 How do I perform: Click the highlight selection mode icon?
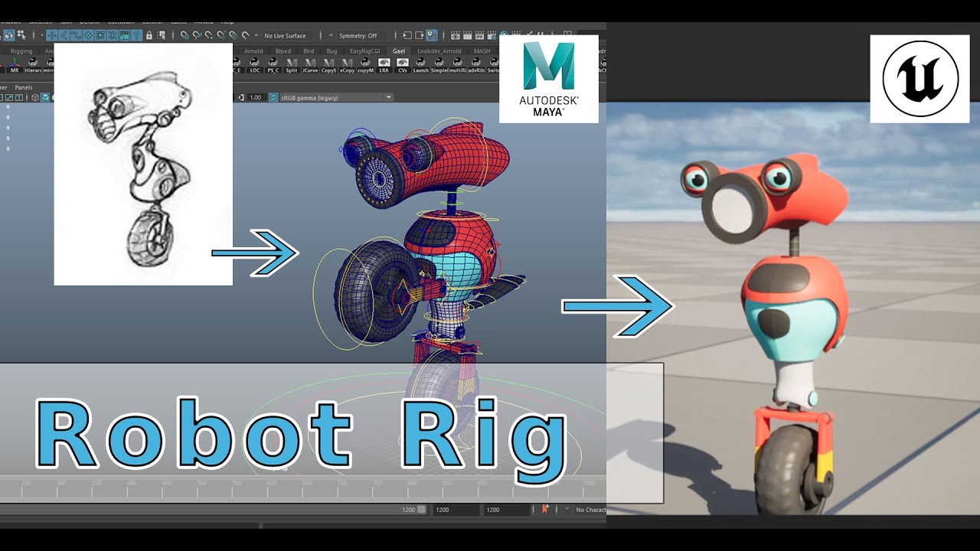[x=162, y=35]
